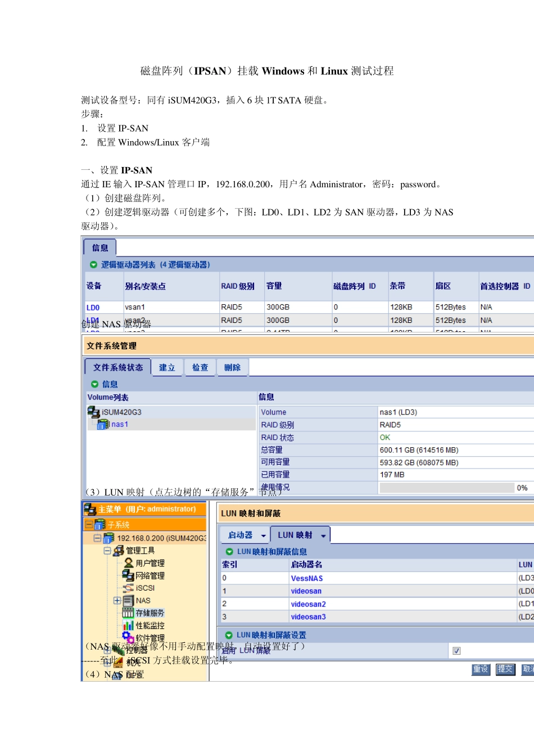This screenshot has height=756, width=534.
Task: Open the VessNAS initiator link
Action: click(307, 578)
